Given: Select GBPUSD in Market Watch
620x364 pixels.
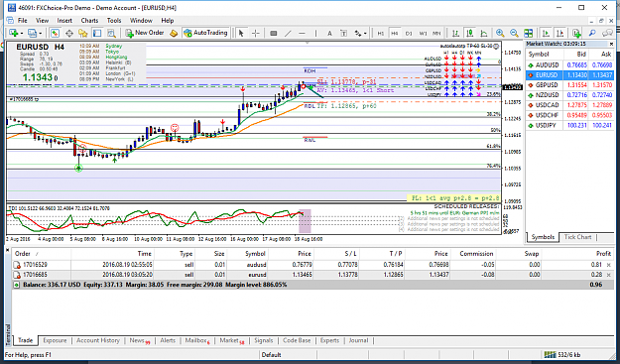Looking at the screenshot, I should (570, 85).
